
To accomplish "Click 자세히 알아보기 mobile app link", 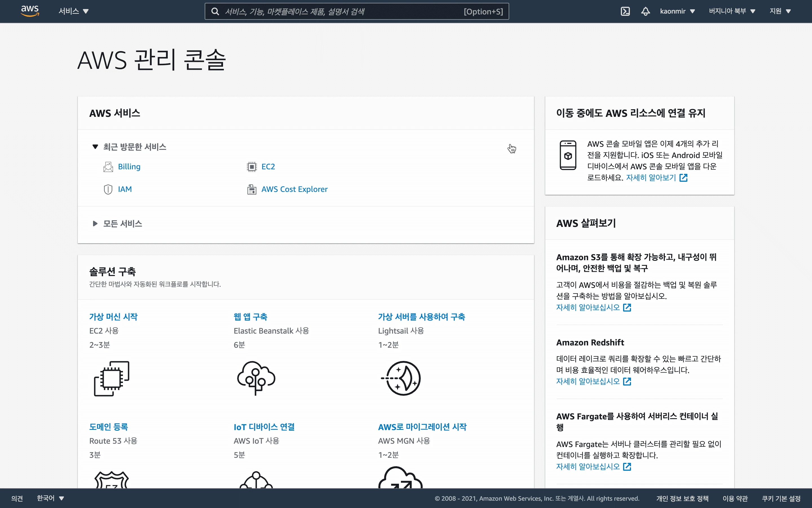I will point(651,178).
